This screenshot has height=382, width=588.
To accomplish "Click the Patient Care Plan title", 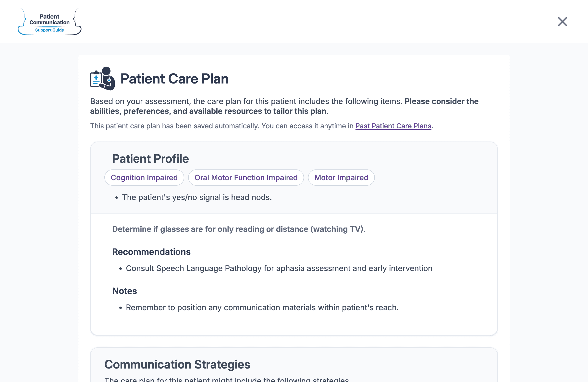I will point(174,79).
